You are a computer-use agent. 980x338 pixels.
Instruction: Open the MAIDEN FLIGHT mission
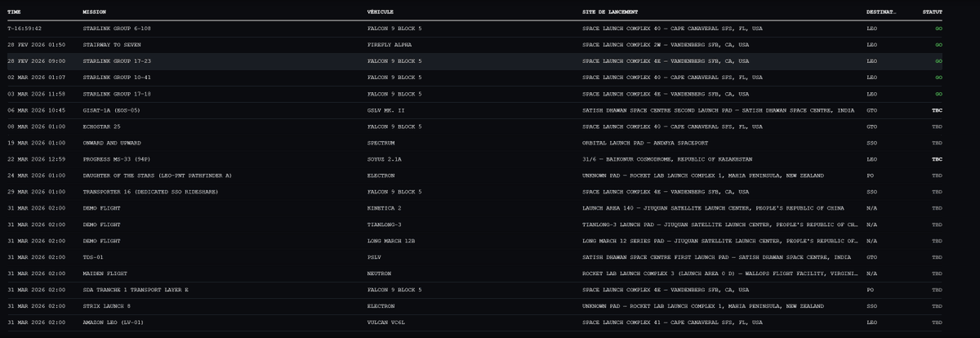105,274
